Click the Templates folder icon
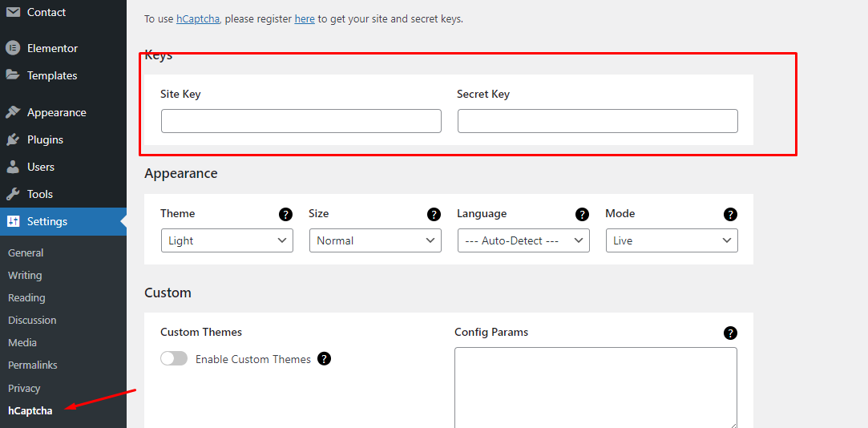This screenshot has height=428, width=868. pyautogui.click(x=13, y=75)
